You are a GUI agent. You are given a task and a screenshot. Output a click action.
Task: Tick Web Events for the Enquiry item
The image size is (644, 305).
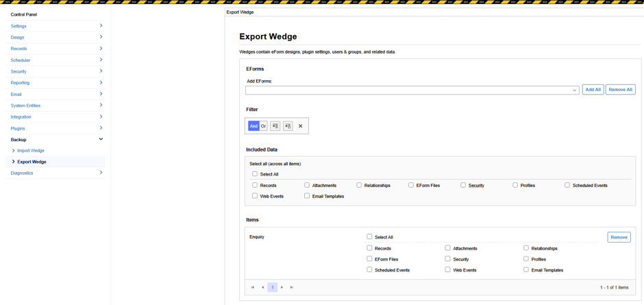pyautogui.click(x=447, y=269)
